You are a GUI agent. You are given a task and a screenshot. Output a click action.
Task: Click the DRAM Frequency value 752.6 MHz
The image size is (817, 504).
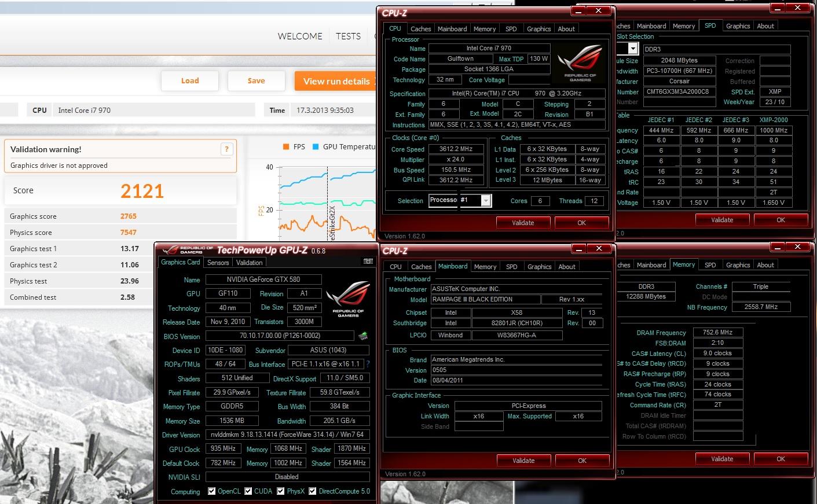click(717, 333)
